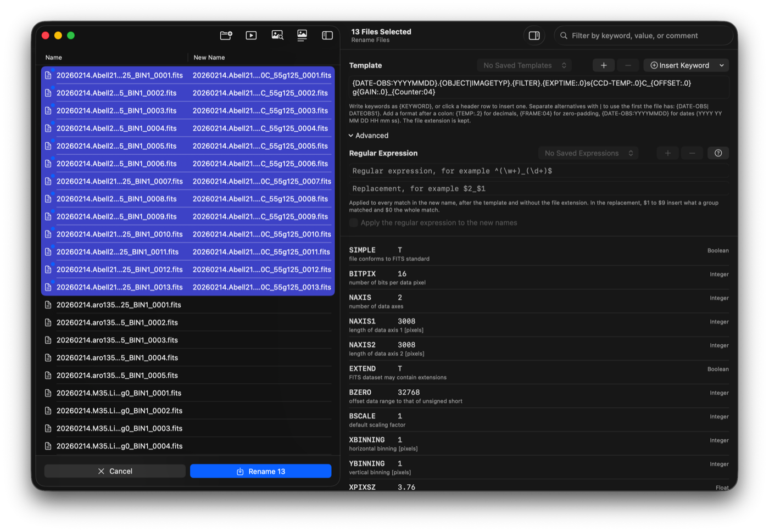Click the plus button beside No Saved Expressions
This screenshot has height=532, width=769.
[668, 153]
